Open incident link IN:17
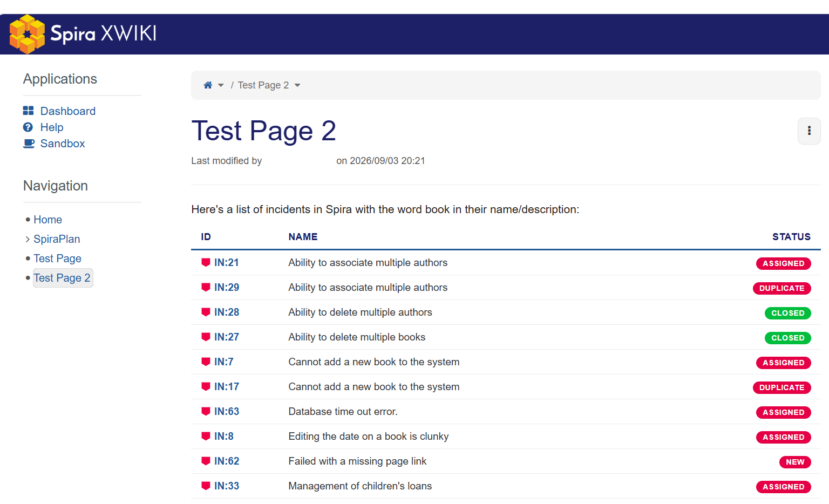Image resolution: width=829 pixels, height=504 pixels. (x=227, y=387)
